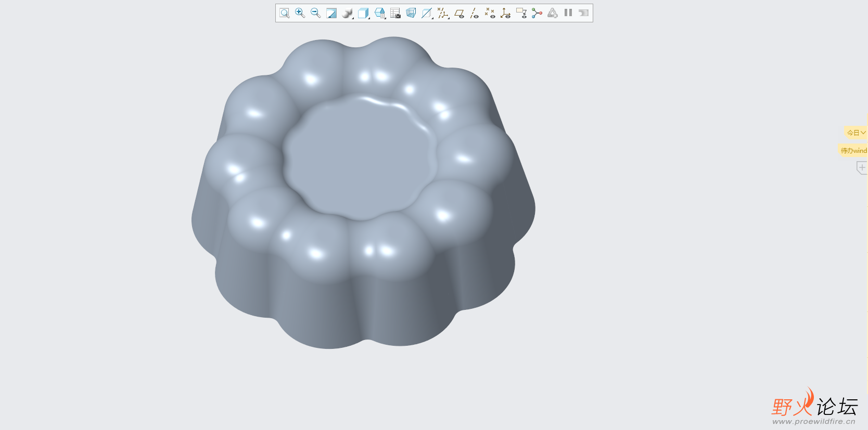
Task: Open the Section view dropdown
Action: 427,13
